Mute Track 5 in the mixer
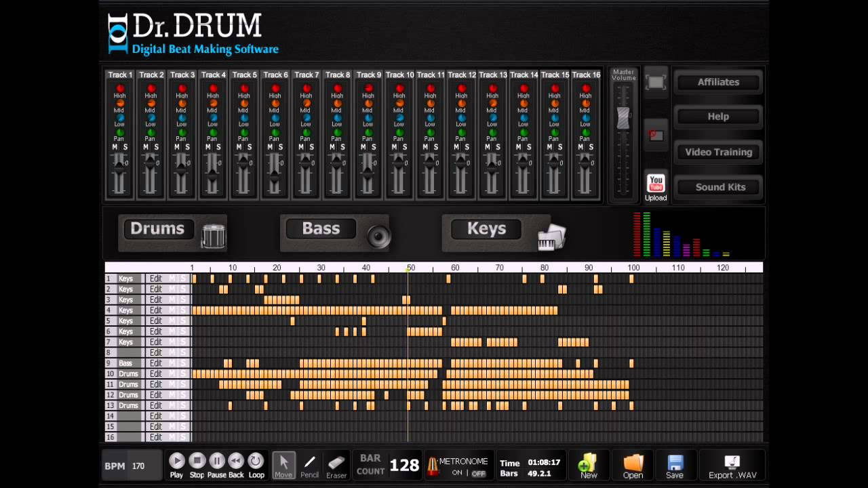Screen dimensions: 868x488 (x=239, y=147)
